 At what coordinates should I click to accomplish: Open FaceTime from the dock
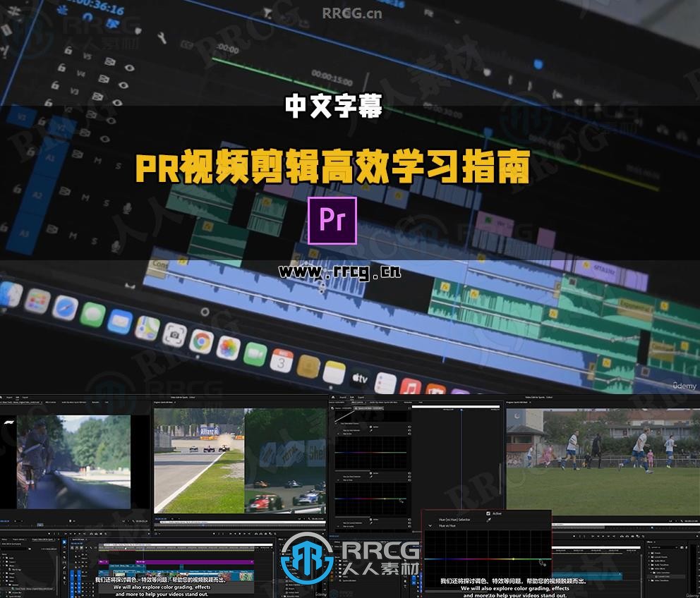pos(255,355)
